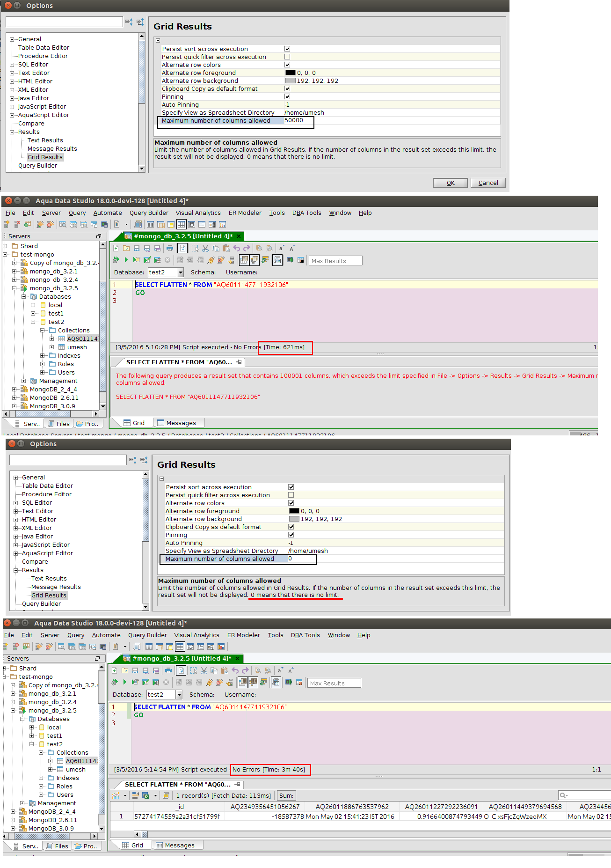Open Files tab below Servers in column-limit error window
Image resolution: width=611 pixels, height=868 pixels.
point(59,424)
